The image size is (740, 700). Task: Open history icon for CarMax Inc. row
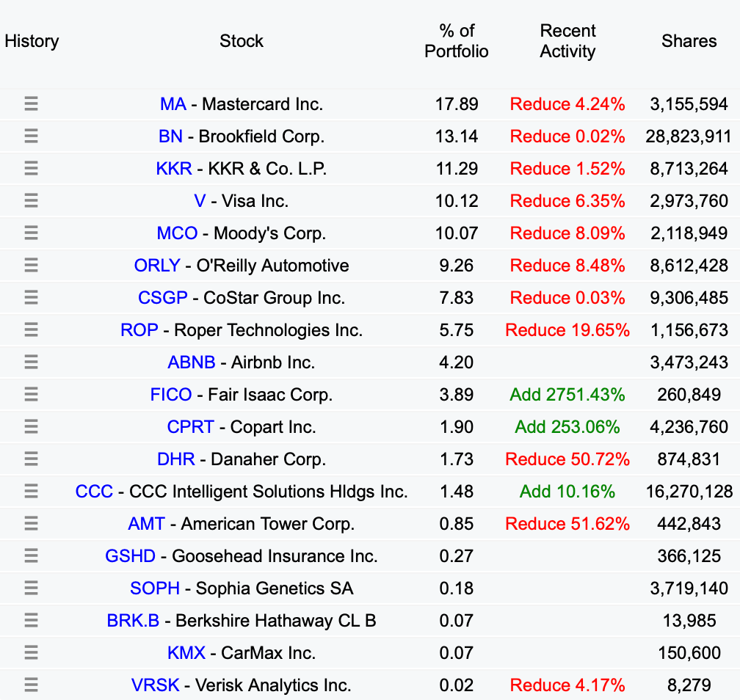[31, 653]
